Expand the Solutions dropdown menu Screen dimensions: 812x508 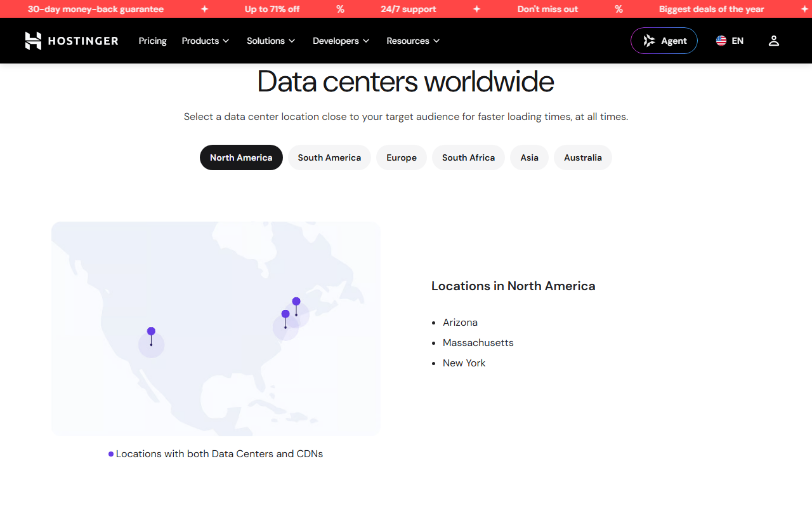coord(271,41)
